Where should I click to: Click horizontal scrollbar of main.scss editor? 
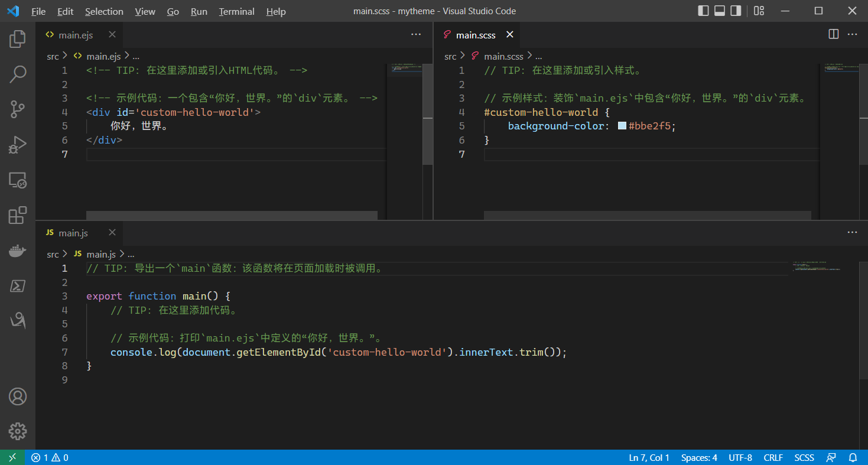coord(648,216)
